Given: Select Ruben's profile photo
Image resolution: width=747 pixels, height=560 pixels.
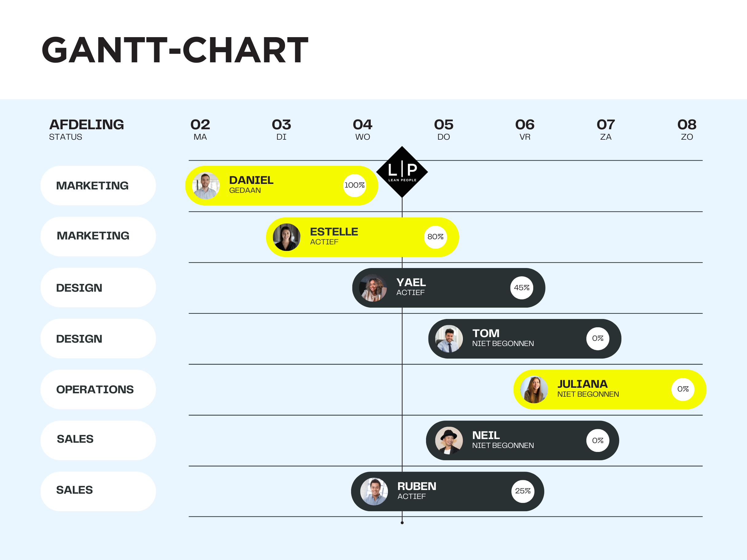Looking at the screenshot, I should [374, 491].
